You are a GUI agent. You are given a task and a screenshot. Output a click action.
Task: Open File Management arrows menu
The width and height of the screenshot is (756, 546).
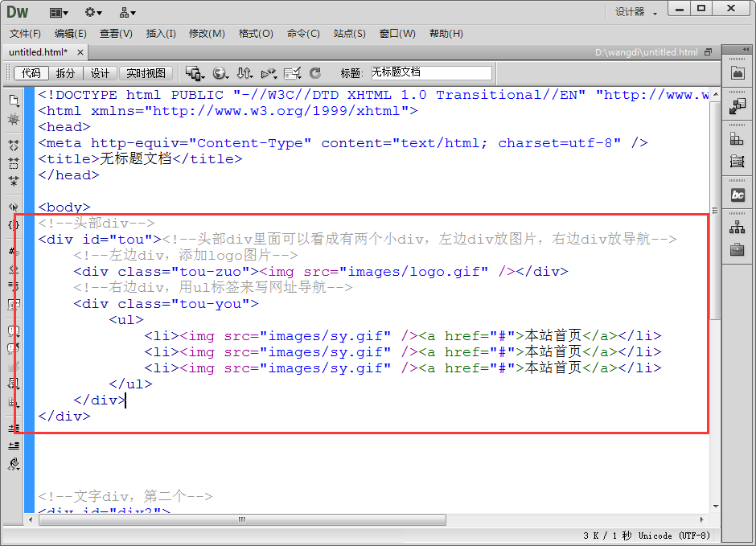pyautogui.click(x=245, y=73)
